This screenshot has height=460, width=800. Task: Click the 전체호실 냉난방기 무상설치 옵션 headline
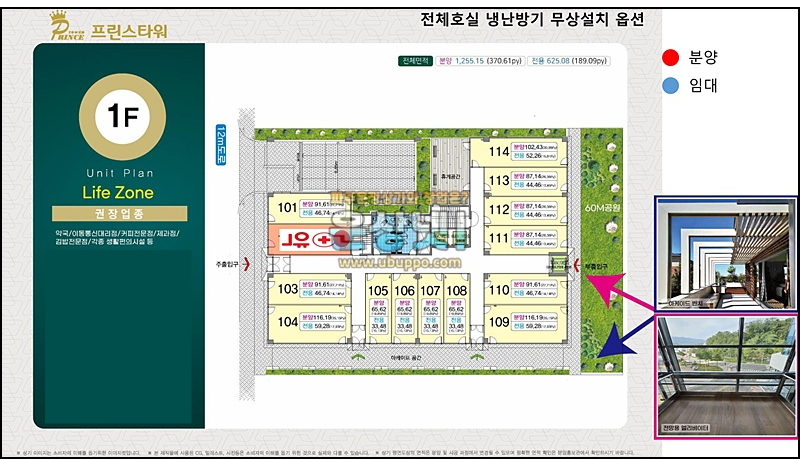[x=532, y=19]
